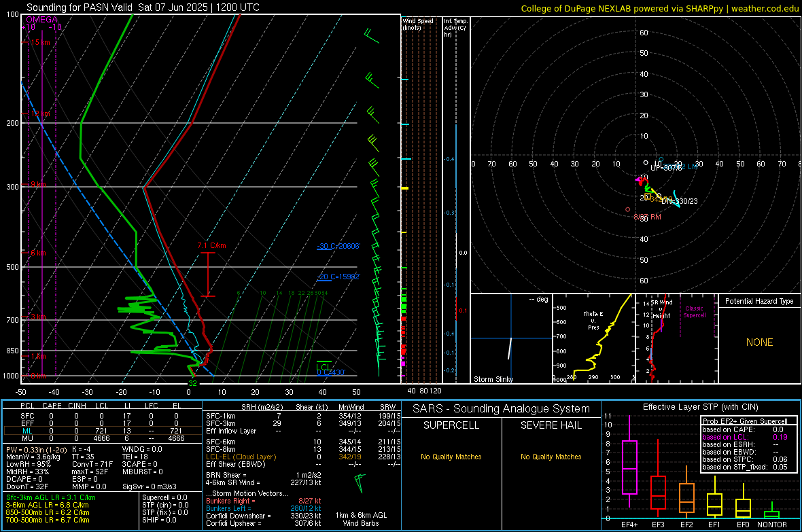Click the 15 km height marker
The image size is (802, 532).
[40, 42]
